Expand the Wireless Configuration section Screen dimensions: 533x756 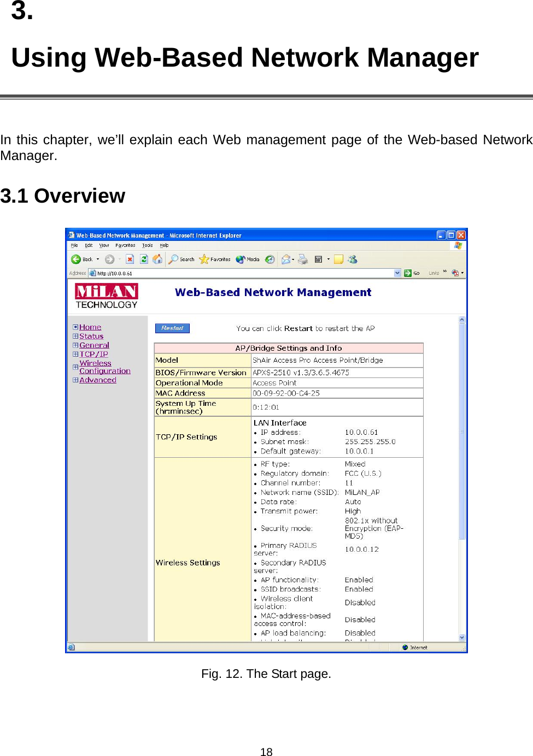coord(75,367)
